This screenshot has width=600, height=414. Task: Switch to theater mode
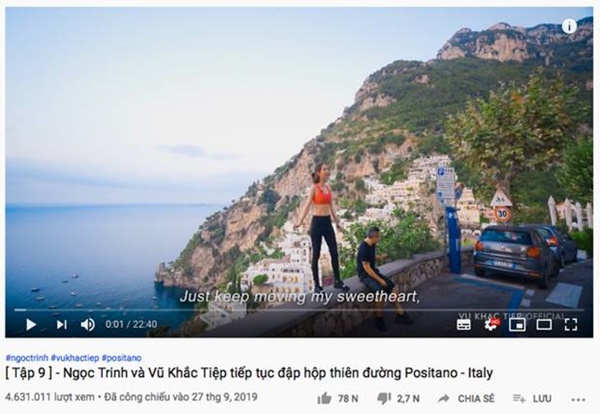(x=544, y=325)
